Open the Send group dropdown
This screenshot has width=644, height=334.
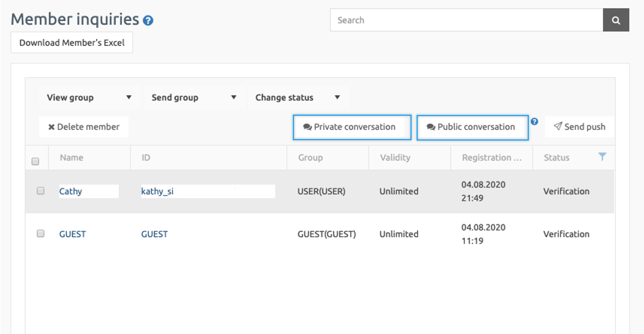194,98
